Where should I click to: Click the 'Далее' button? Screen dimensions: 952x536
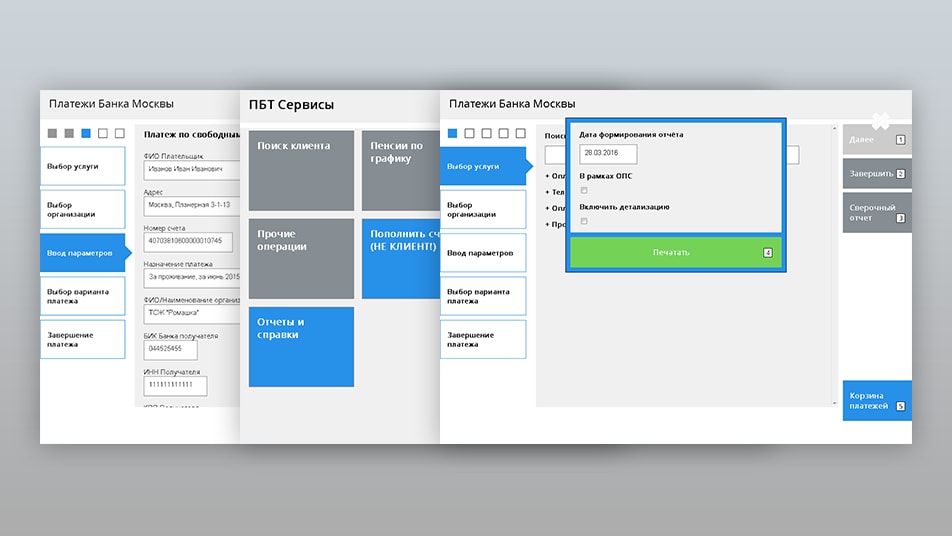click(877, 140)
